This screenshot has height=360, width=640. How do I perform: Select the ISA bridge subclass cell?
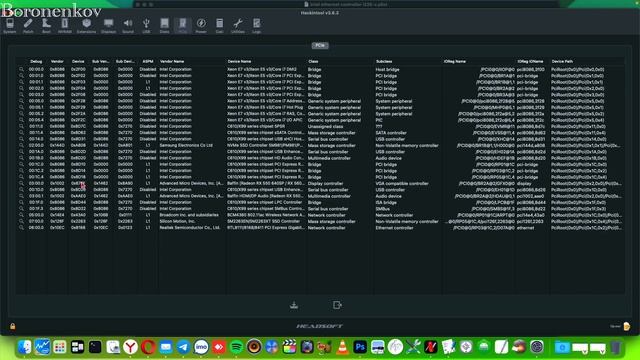point(386,202)
